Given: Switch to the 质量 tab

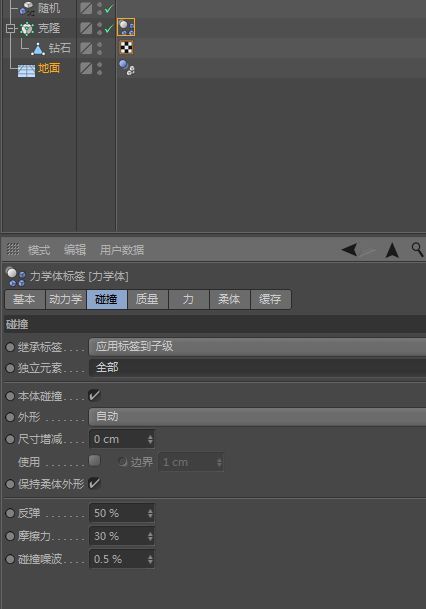Looking at the screenshot, I should coord(148,299).
